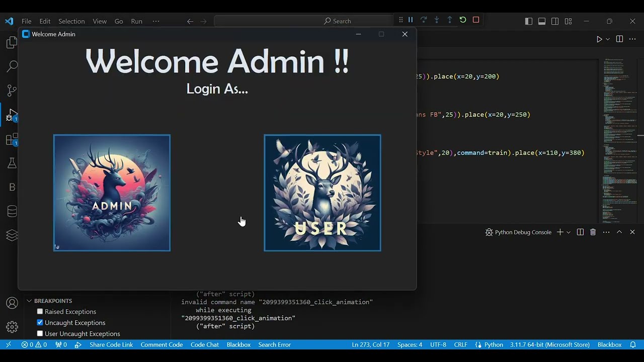Open terminal launch profile dropdown

pos(569,232)
